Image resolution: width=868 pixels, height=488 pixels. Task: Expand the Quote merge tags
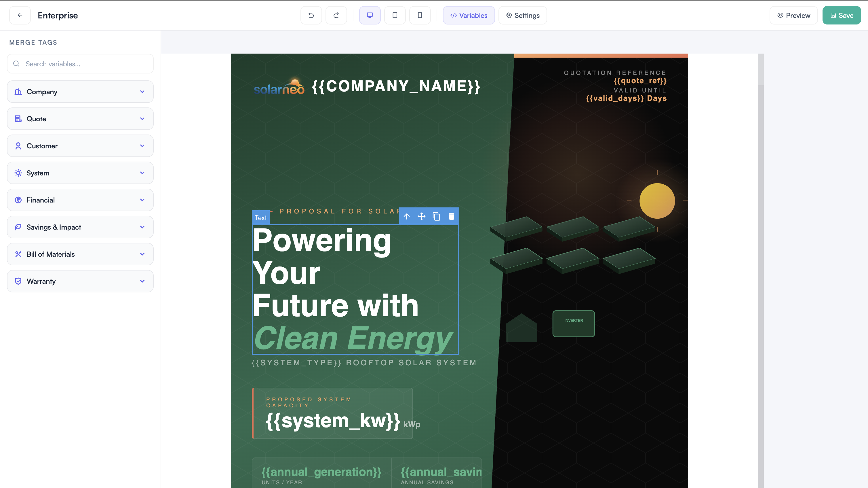click(x=80, y=119)
